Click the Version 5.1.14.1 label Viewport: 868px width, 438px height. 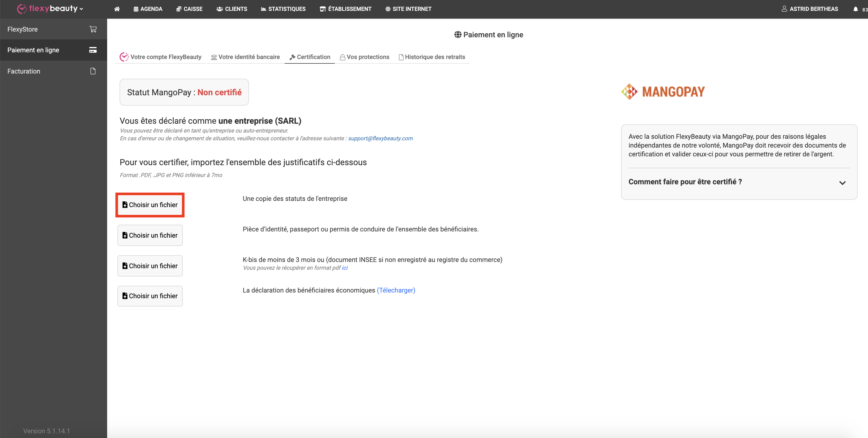point(47,431)
